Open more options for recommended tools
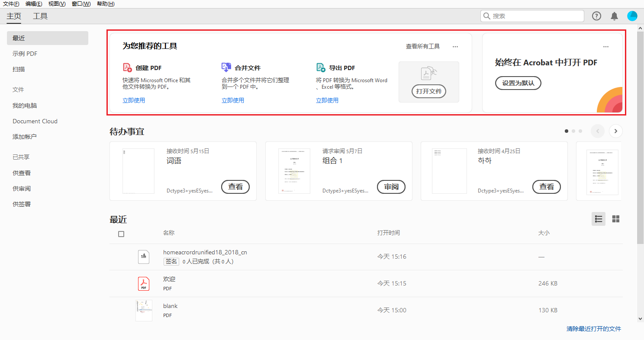Viewport: 644px width, 340px height. pyautogui.click(x=455, y=47)
